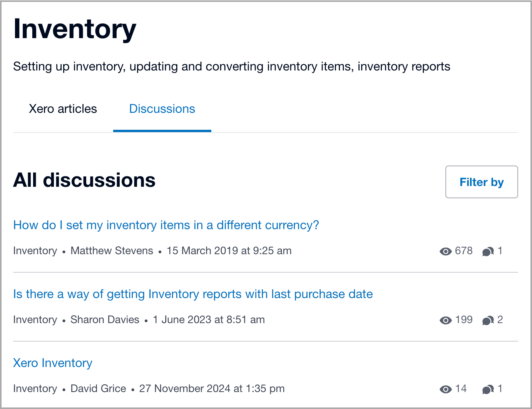This screenshot has height=409, width=532.
Task: Click the Inventory category label under Sharon Davies' post
Action: pos(35,320)
